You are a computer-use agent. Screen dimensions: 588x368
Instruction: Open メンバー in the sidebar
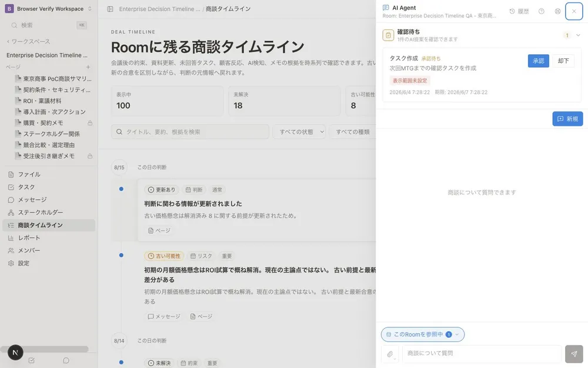pyautogui.click(x=49, y=250)
